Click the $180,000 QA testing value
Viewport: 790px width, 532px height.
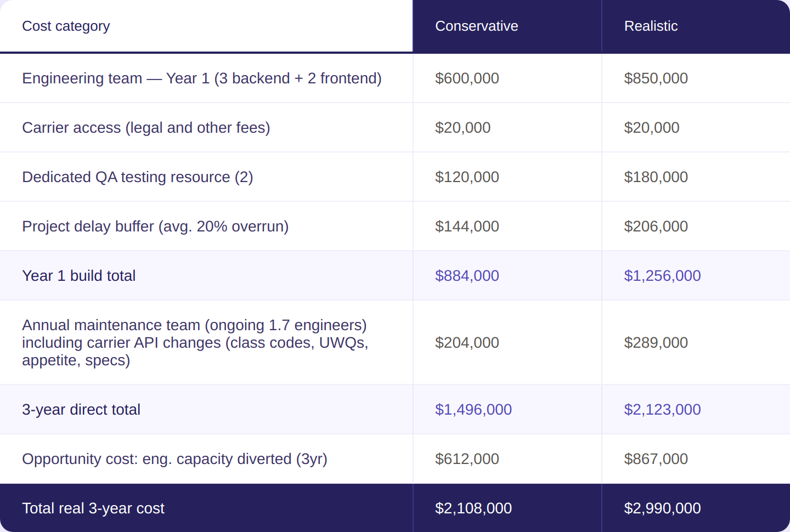click(x=656, y=177)
